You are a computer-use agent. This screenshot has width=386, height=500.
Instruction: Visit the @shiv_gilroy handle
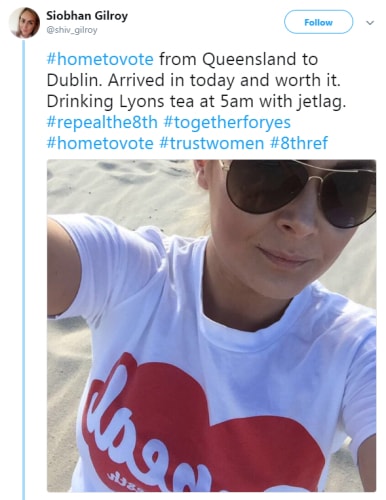tap(72, 30)
